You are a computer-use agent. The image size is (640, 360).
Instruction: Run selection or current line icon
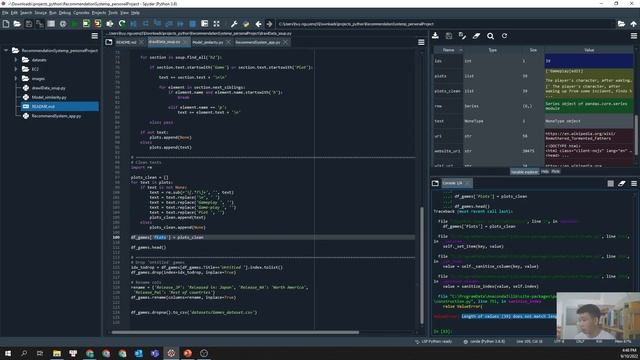110,24
